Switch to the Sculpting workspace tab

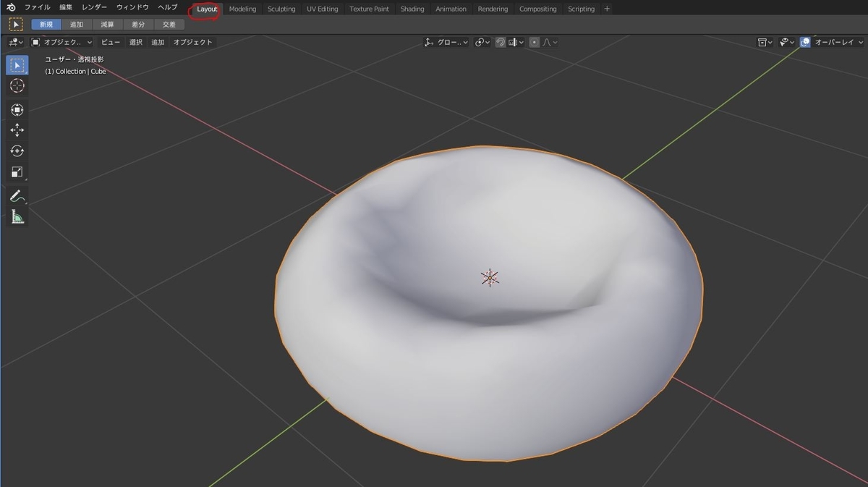[281, 9]
